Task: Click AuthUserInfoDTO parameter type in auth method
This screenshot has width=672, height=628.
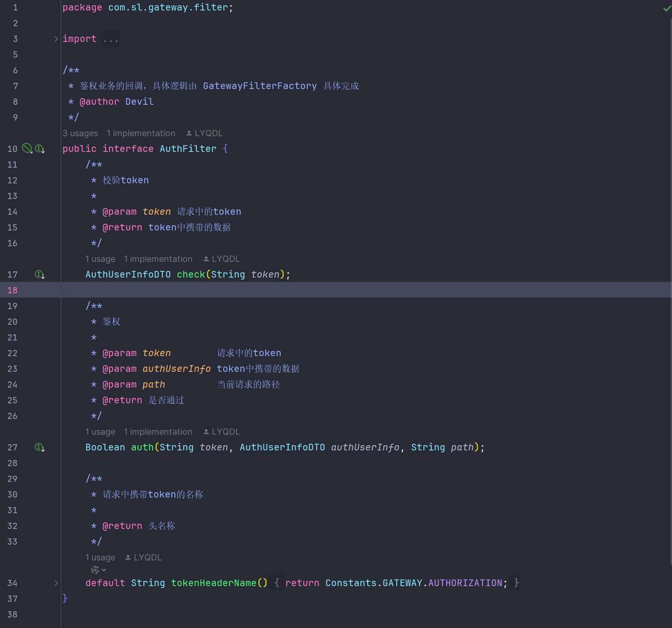Action: coord(282,448)
